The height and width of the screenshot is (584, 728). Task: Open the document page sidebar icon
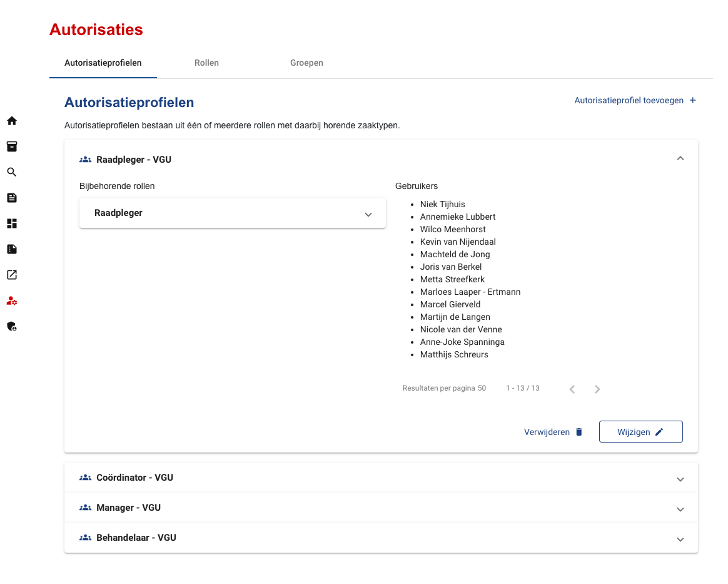[12, 198]
